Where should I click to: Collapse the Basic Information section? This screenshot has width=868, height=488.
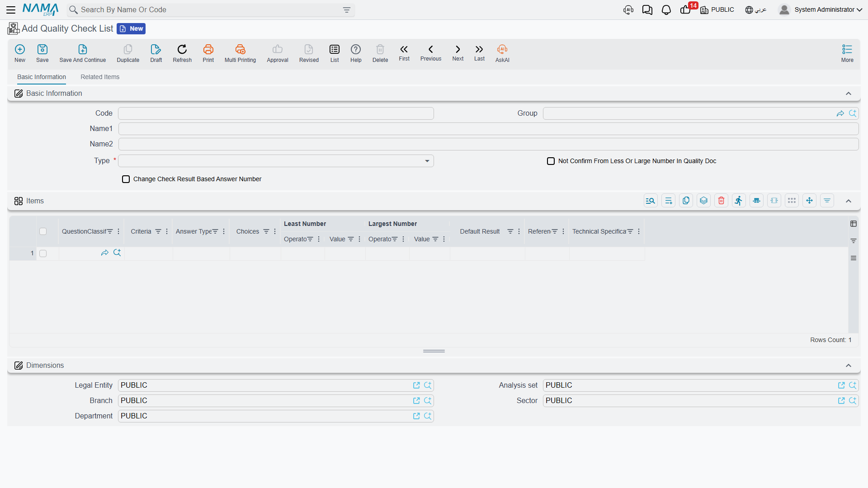(849, 94)
